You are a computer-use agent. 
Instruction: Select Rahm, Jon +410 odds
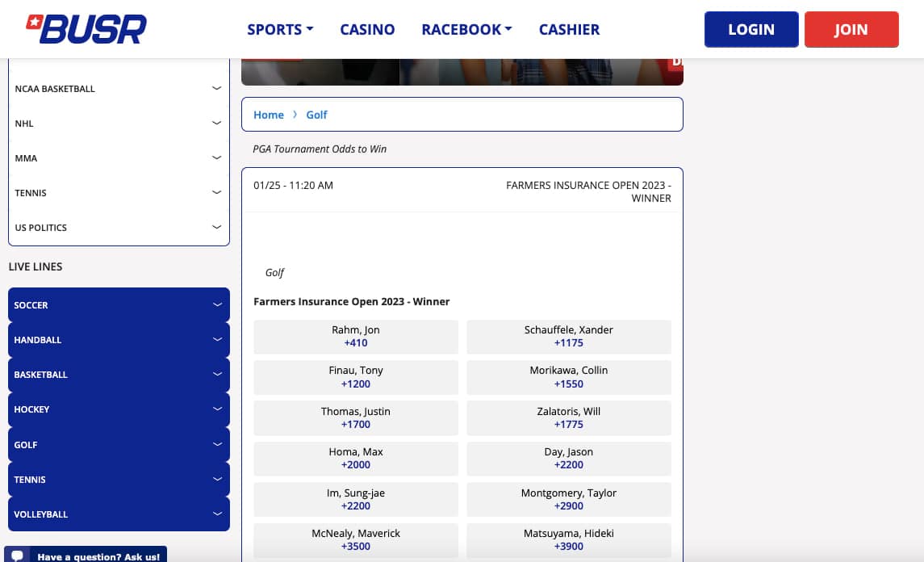pos(356,337)
